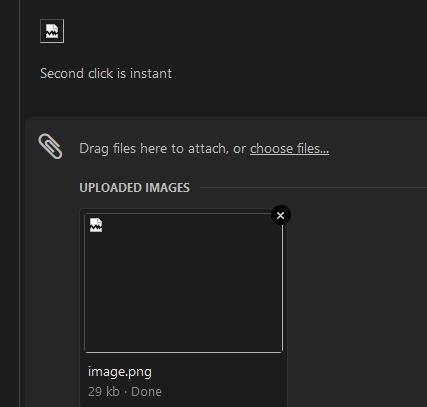Click the "29 kb · Done" upload status
Image resolution: width=427 pixels, height=407 pixels.
125,392
